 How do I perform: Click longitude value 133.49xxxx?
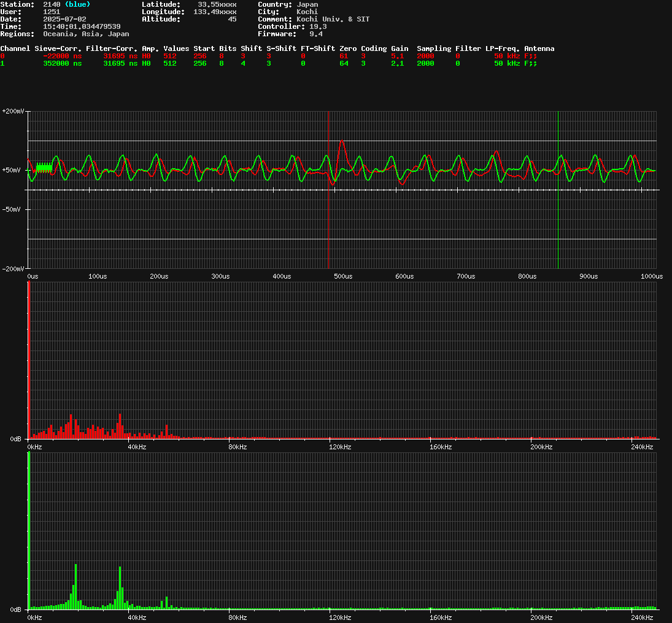pyautogui.click(x=215, y=12)
